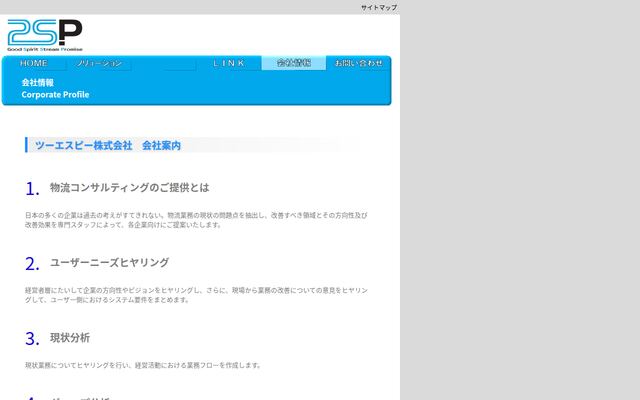Click the section number 3.

[32, 339]
